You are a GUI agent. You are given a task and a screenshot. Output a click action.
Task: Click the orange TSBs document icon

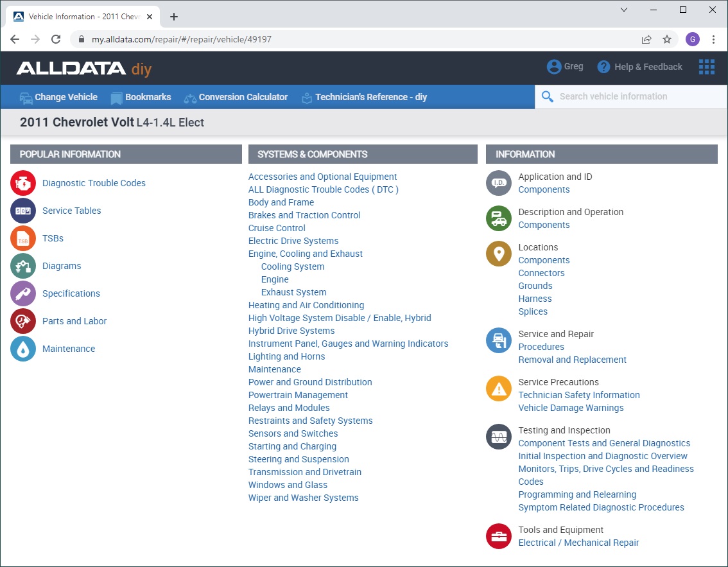pyautogui.click(x=23, y=238)
